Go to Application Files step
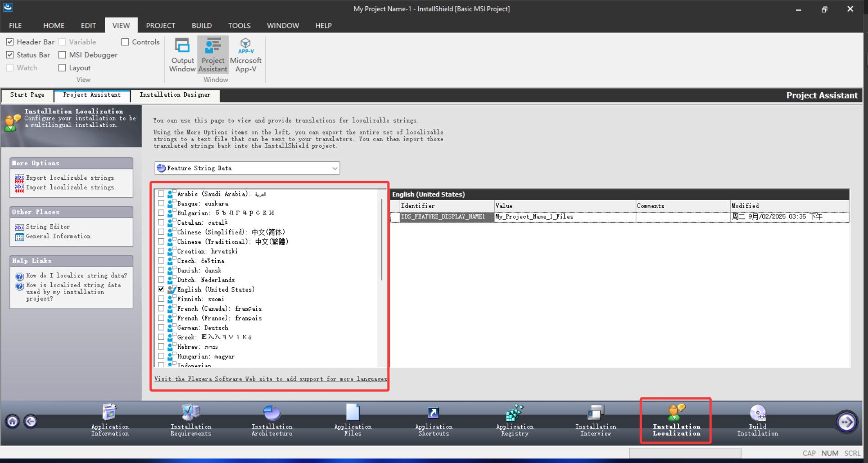 pyautogui.click(x=353, y=420)
